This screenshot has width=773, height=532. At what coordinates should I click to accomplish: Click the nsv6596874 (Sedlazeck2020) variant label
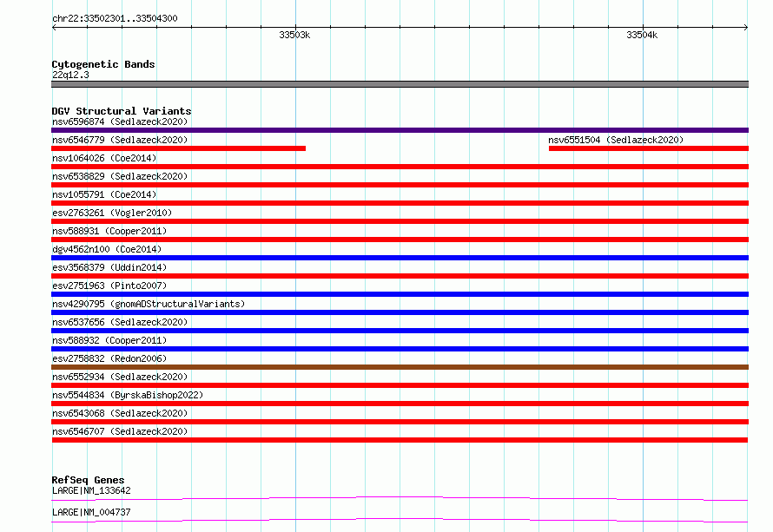tap(120, 122)
